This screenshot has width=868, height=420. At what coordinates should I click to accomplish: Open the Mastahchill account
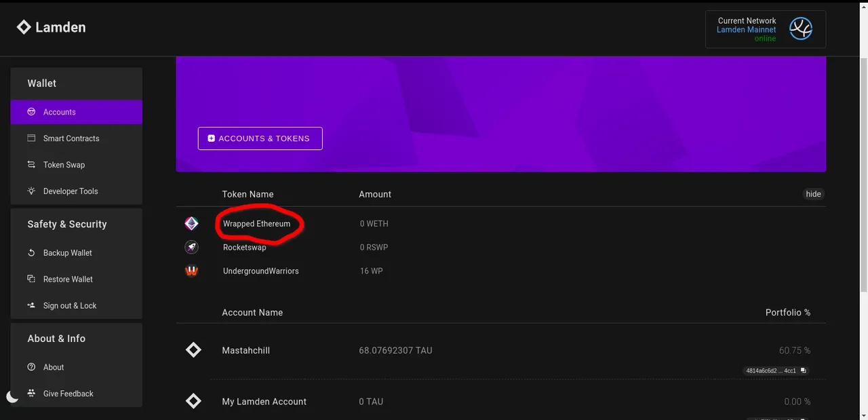pos(246,351)
